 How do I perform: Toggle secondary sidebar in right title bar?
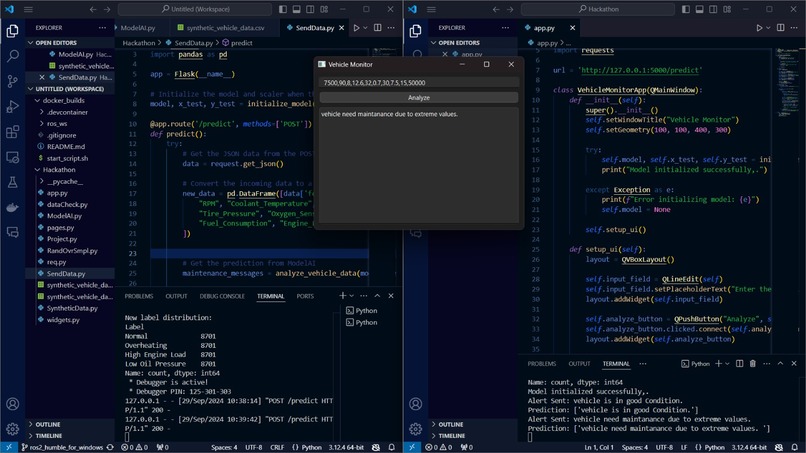point(713,9)
